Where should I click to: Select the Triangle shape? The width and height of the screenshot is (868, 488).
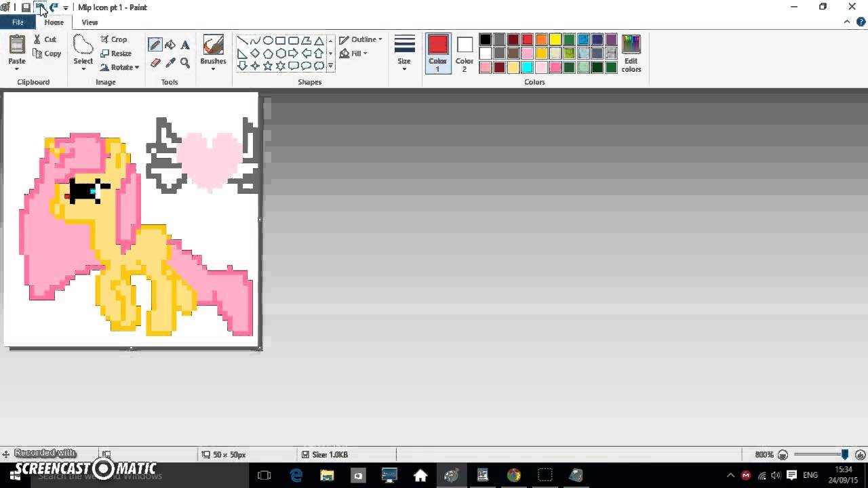point(319,41)
